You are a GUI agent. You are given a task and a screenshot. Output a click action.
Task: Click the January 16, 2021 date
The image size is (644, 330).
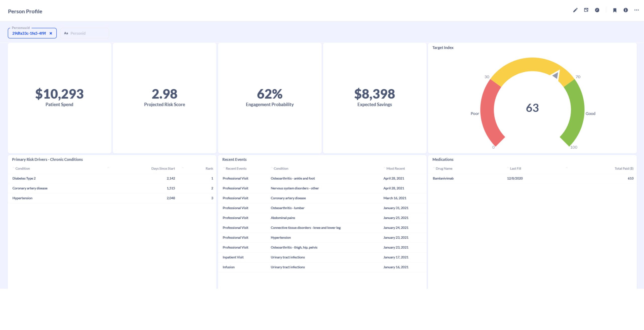tap(396, 267)
